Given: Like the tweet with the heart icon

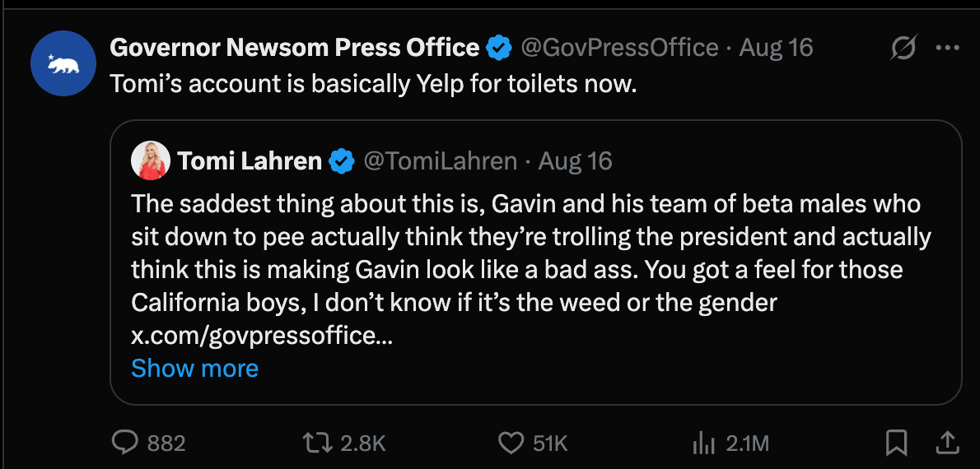Looking at the screenshot, I should click(511, 443).
